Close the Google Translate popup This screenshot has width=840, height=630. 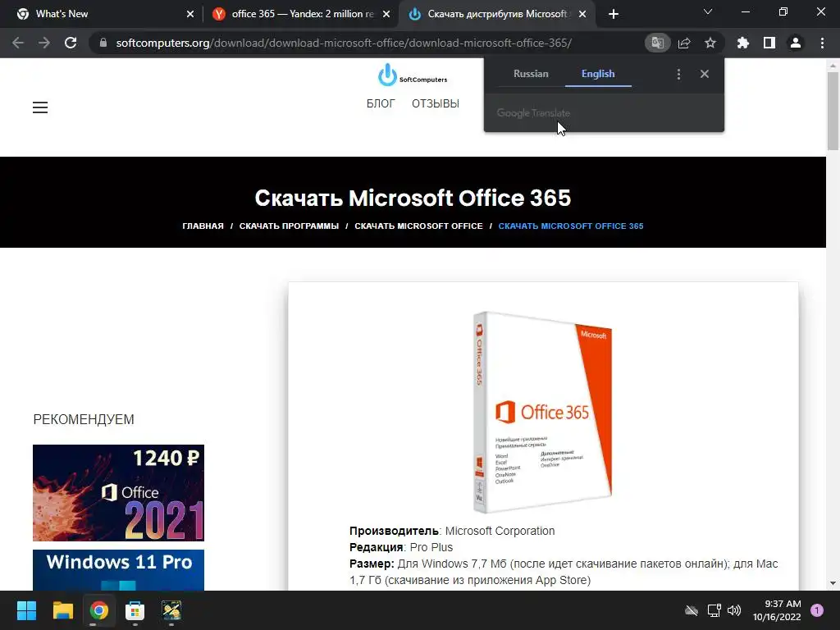pyautogui.click(x=705, y=74)
